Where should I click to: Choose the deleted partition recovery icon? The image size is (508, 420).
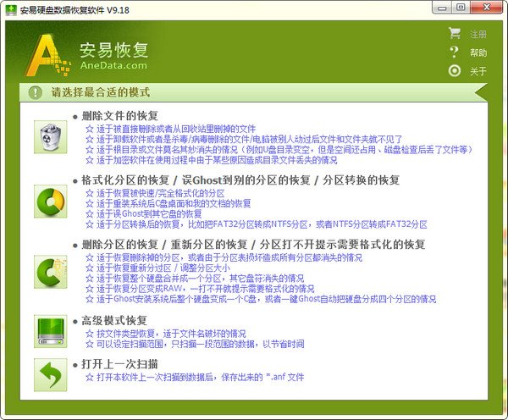pyautogui.click(x=51, y=272)
